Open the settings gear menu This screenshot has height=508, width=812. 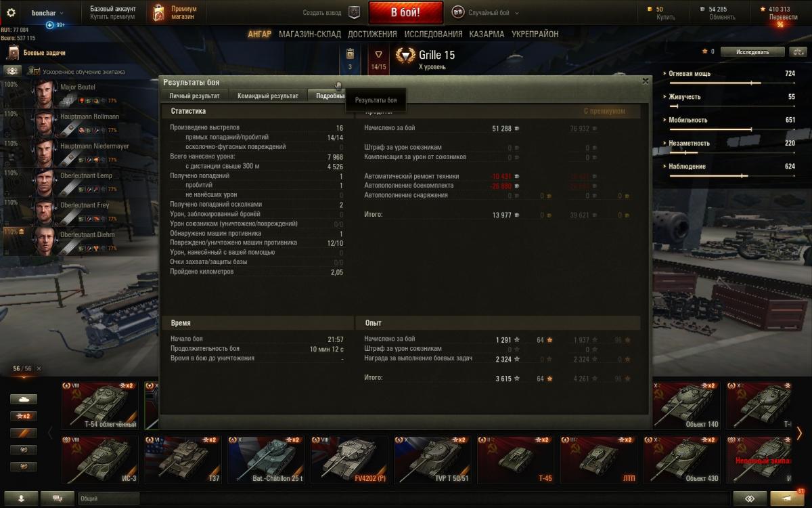coord(11,12)
